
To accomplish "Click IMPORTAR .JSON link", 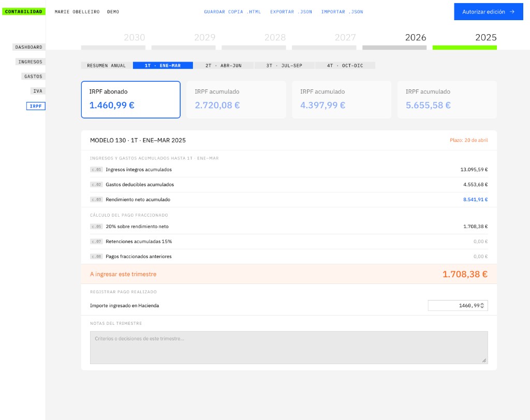I will 342,12.
